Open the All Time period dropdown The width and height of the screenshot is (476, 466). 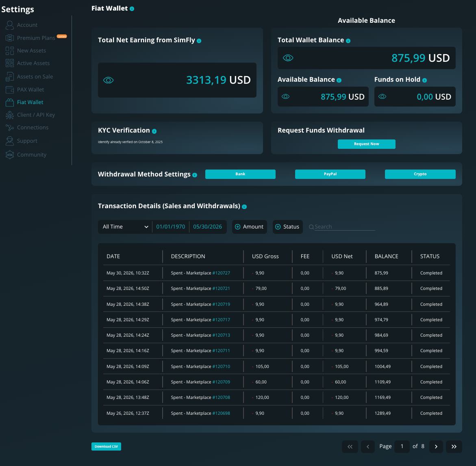coord(125,227)
